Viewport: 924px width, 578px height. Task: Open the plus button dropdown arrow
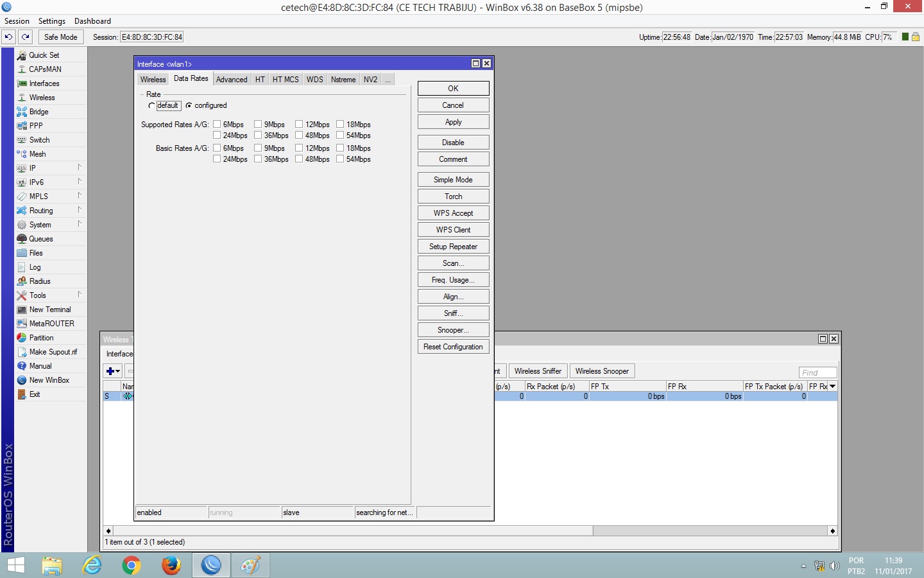[x=118, y=371]
